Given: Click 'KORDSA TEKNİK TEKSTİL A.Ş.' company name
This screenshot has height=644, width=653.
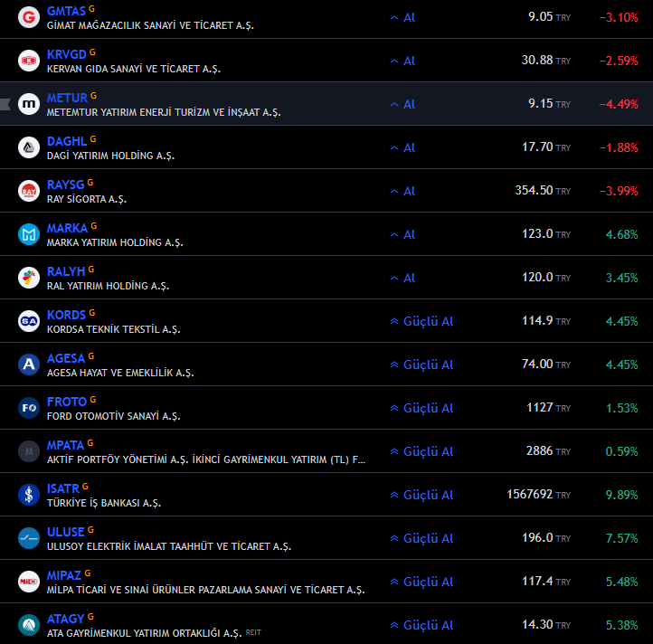Looking at the screenshot, I should [x=114, y=329].
